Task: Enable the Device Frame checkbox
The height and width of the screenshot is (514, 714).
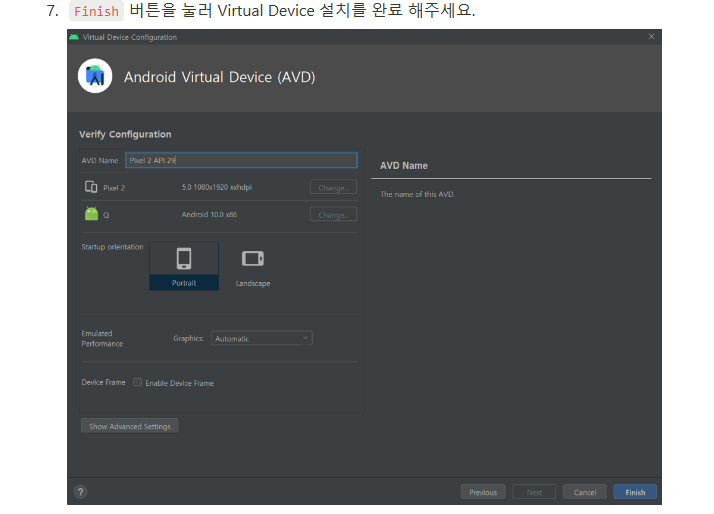Action: pos(138,382)
